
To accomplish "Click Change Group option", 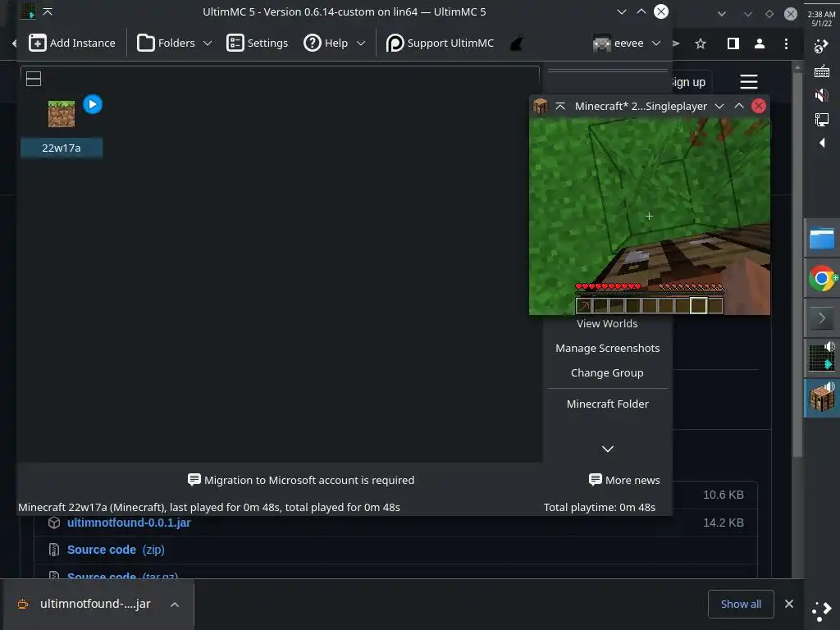I will pos(607,373).
